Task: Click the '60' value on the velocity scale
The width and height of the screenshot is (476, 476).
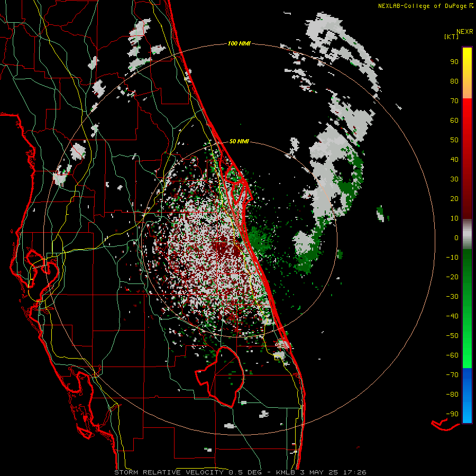Action: [454, 120]
